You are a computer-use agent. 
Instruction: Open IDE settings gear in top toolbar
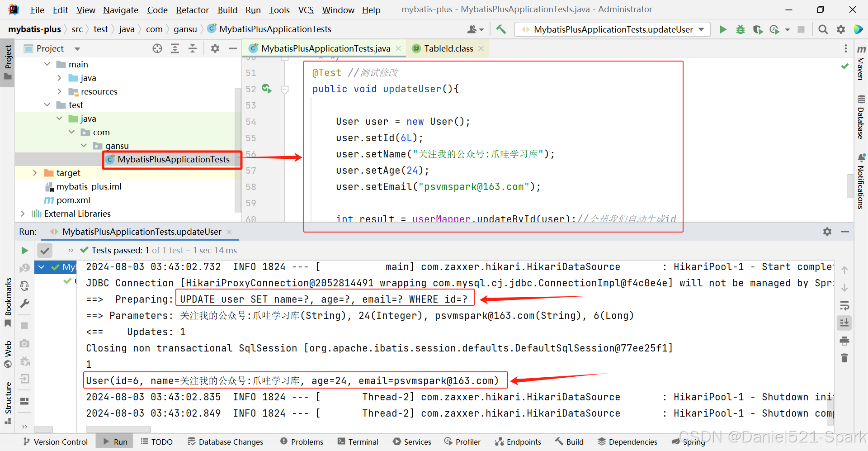[841, 29]
